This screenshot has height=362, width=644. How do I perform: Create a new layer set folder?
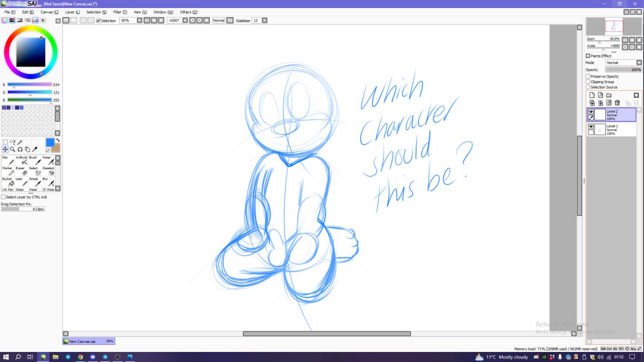coord(609,95)
